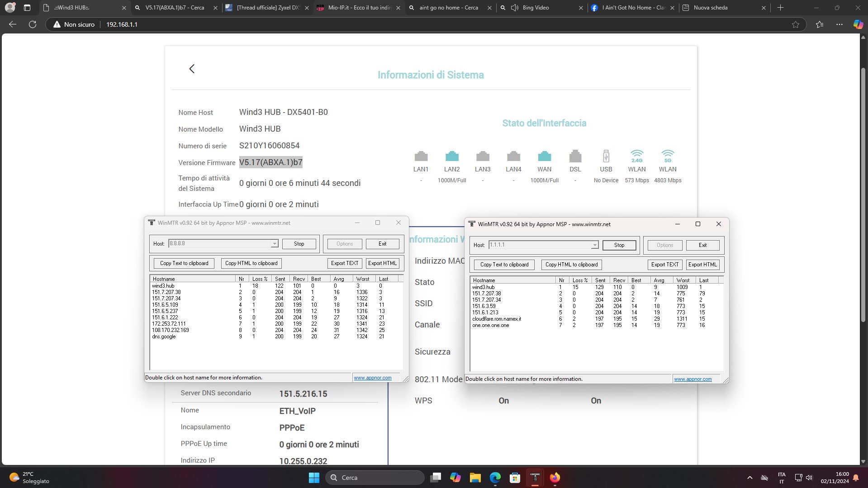Screen dimensions: 868x488
Task: Show hidden system tray icons
Action: [749, 478]
